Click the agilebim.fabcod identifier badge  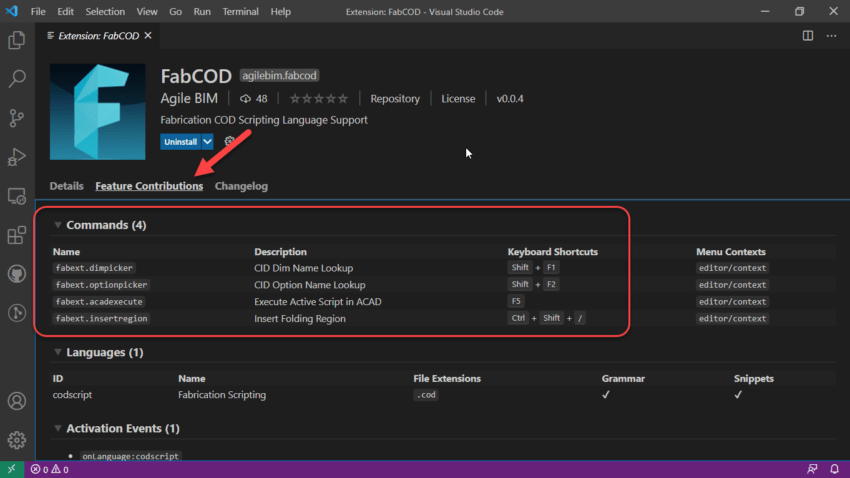pos(279,75)
